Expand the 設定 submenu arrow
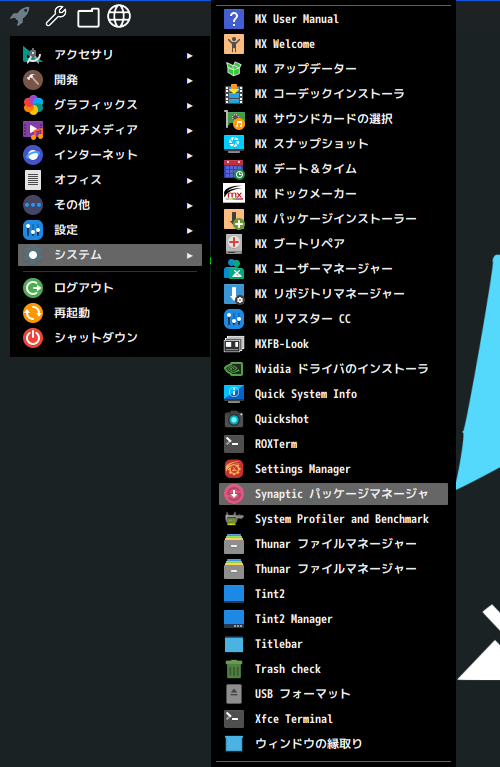 pos(189,230)
